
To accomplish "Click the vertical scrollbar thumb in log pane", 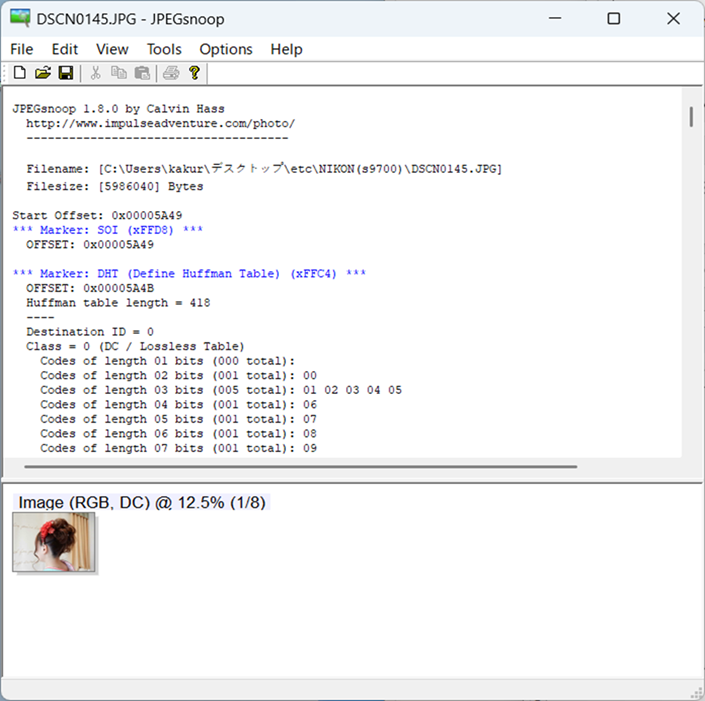I will click(x=691, y=116).
